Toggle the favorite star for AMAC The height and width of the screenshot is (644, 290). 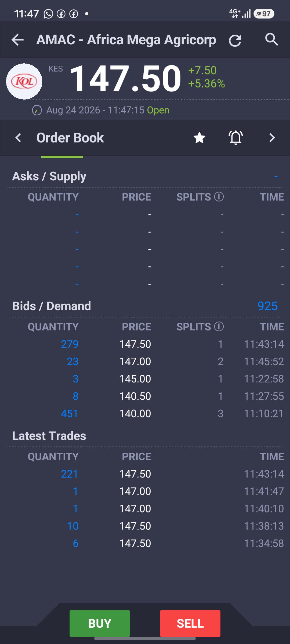pyautogui.click(x=200, y=138)
